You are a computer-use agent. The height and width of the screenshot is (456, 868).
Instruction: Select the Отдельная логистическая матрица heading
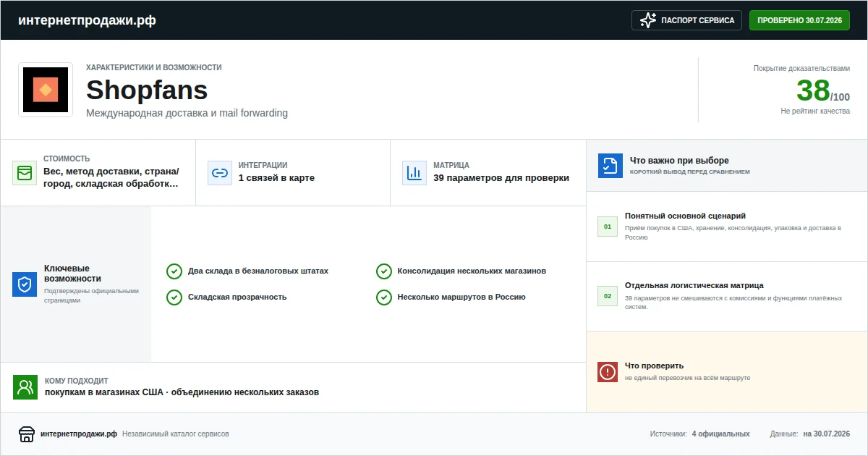pyautogui.click(x=694, y=285)
